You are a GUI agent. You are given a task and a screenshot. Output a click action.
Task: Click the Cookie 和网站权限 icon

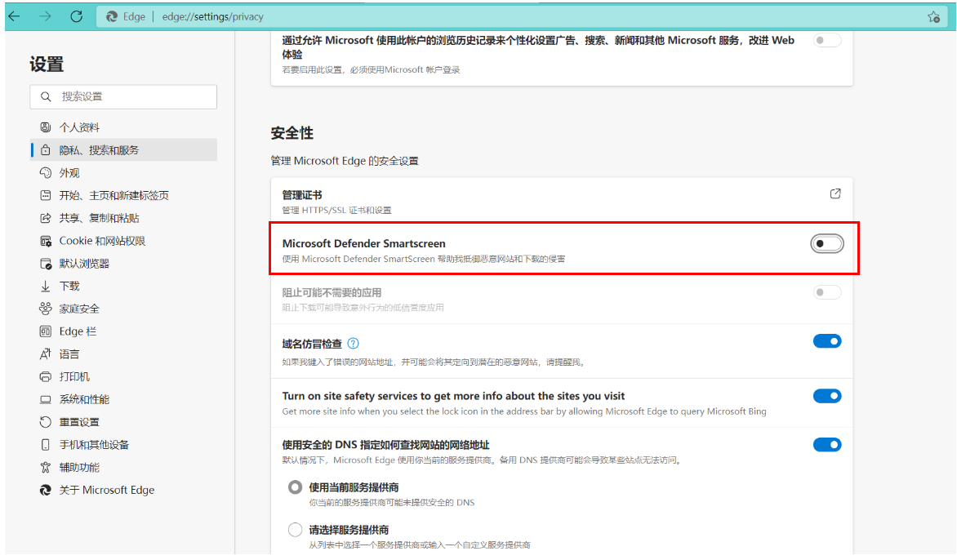[45, 241]
